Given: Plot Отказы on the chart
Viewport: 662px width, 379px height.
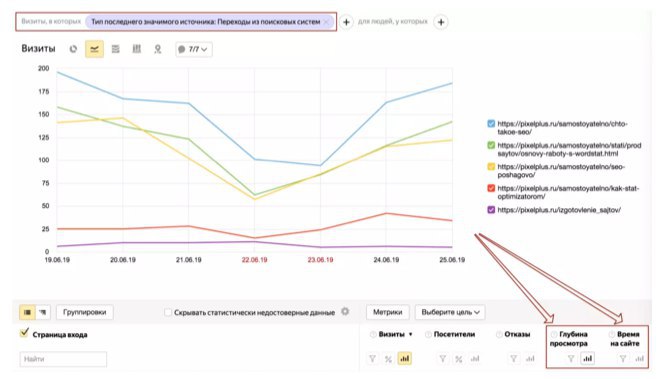Looking at the screenshot, I should tap(530, 359).
